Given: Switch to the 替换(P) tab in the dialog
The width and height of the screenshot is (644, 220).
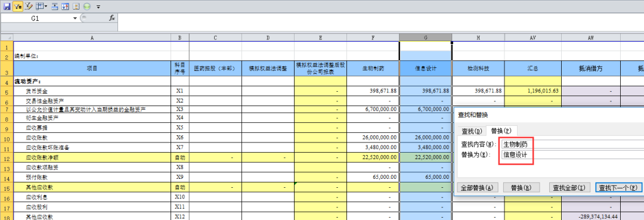Looking at the screenshot, I should pyautogui.click(x=501, y=131).
